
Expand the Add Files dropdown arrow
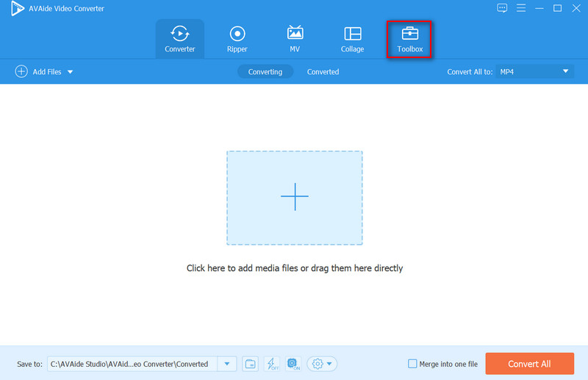pyautogui.click(x=71, y=72)
